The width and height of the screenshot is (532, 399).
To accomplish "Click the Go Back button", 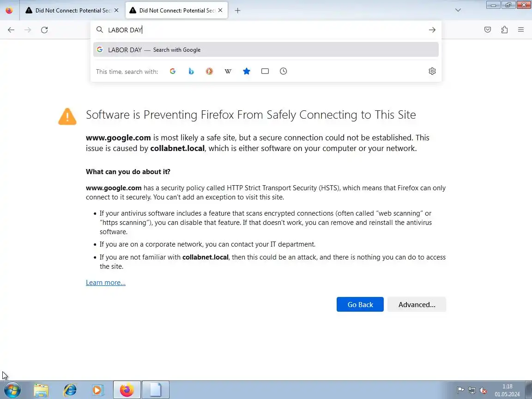I will (360, 304).
